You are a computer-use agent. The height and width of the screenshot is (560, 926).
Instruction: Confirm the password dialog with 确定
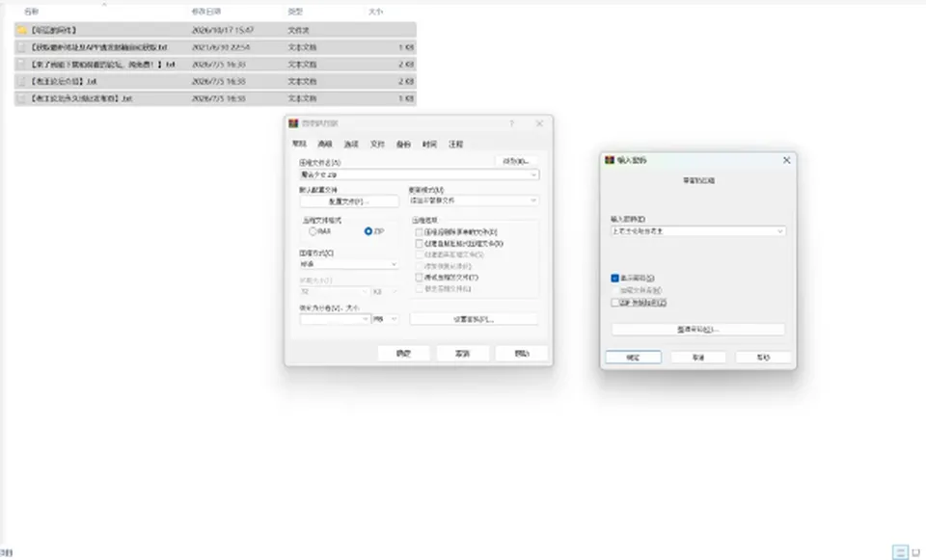coord(633,357)
